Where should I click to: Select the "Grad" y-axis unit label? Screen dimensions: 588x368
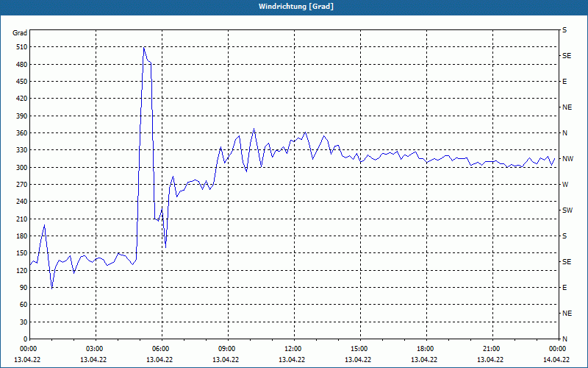20,33
